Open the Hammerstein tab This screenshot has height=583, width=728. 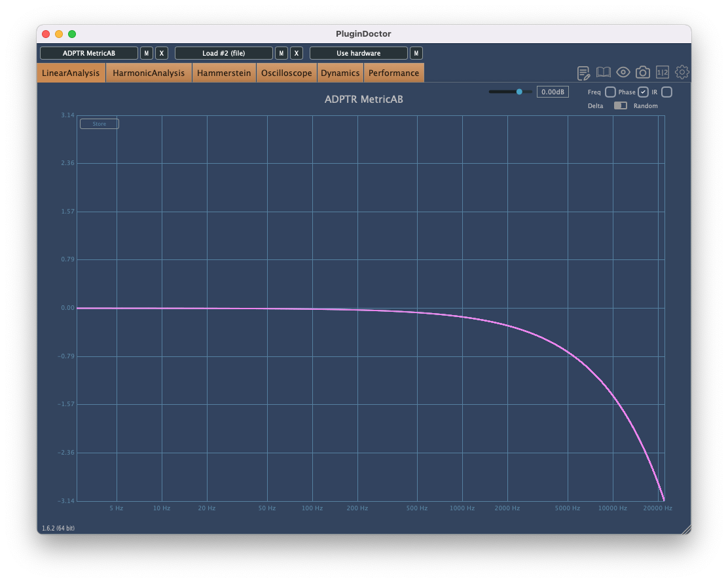click(x=224, y=73)
